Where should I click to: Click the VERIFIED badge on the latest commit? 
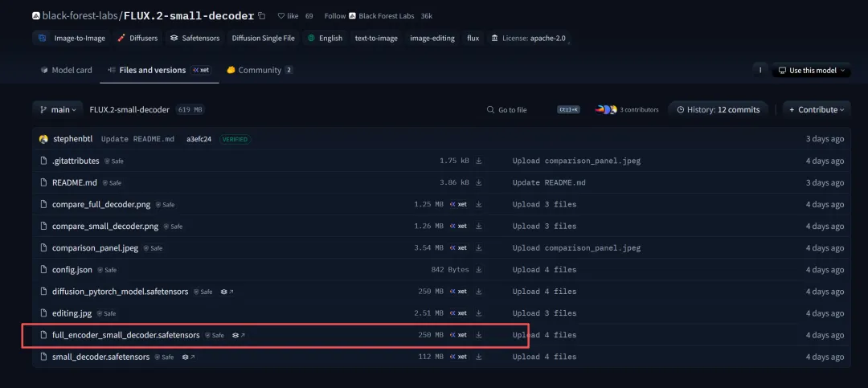235,140
